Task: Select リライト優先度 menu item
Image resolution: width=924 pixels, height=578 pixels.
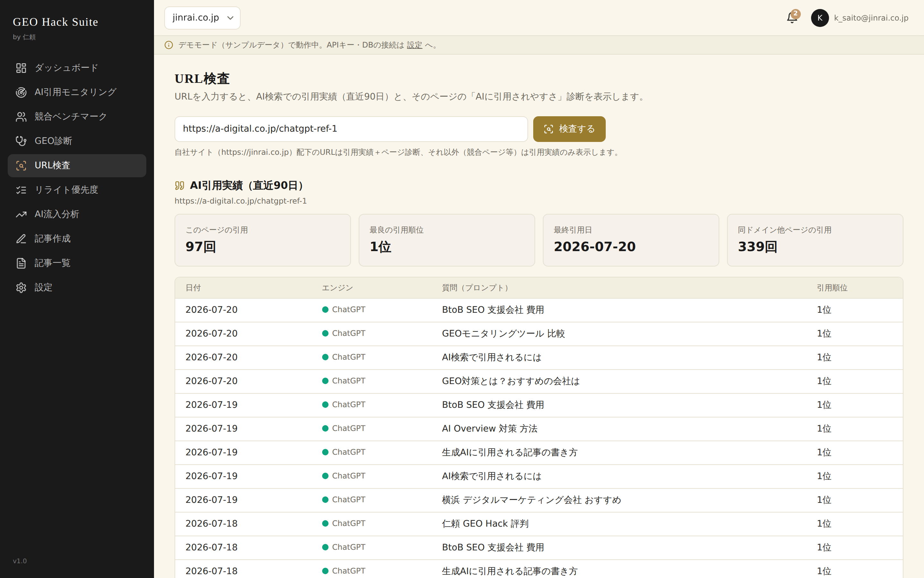Action: [x=77, y=190]
